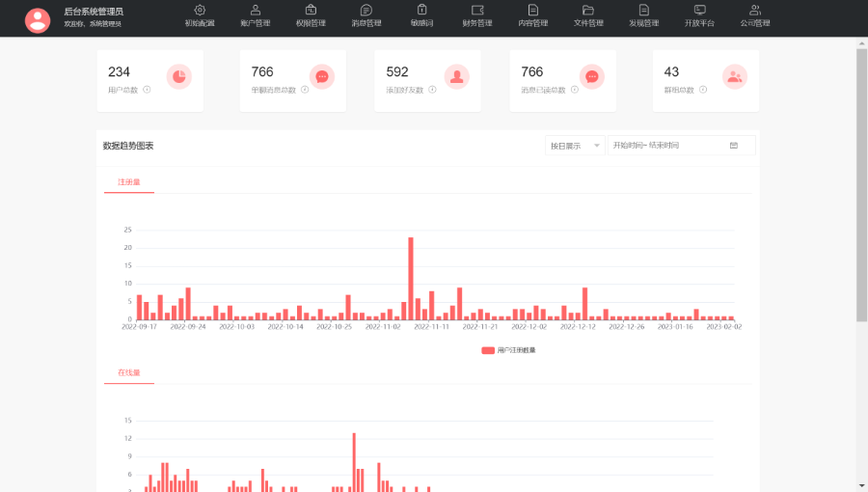Toggle the 用户注册数量 legend swatch
This screenshot has height=492, width=868.
pos(488,350)
